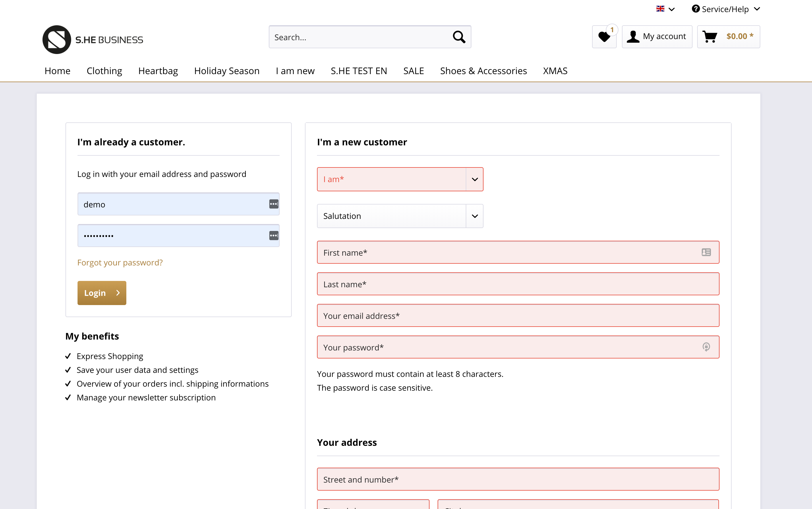Click the 'Street and number' field
This screenshot has width=812, height=509.
(518, 479)
